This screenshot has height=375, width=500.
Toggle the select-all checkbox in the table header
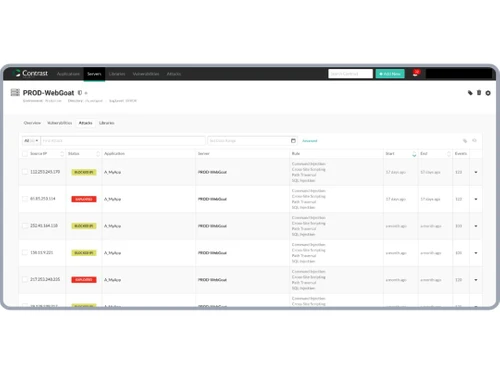click(x=25, y=154)
